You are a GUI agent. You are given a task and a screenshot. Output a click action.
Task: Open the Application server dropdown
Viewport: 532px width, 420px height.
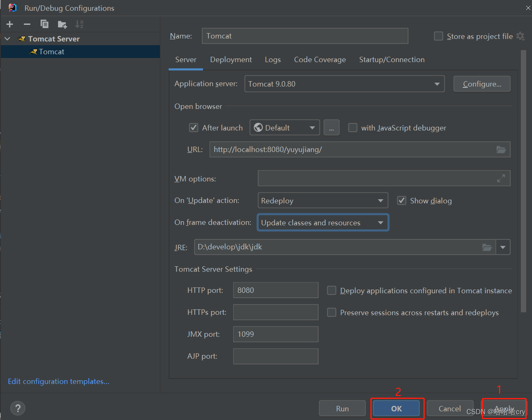tap(344, 84)
